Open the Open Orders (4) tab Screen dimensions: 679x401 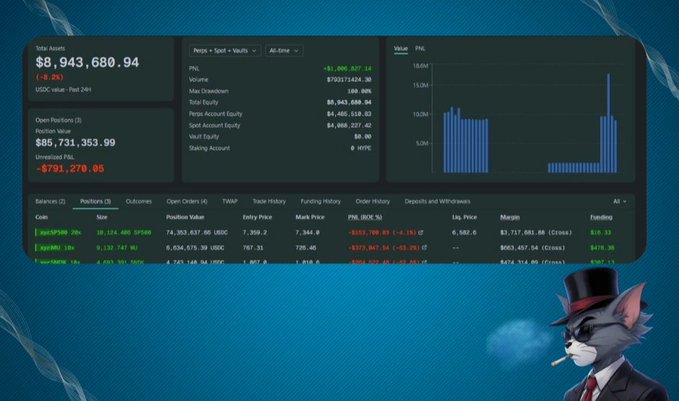point(187,201)
